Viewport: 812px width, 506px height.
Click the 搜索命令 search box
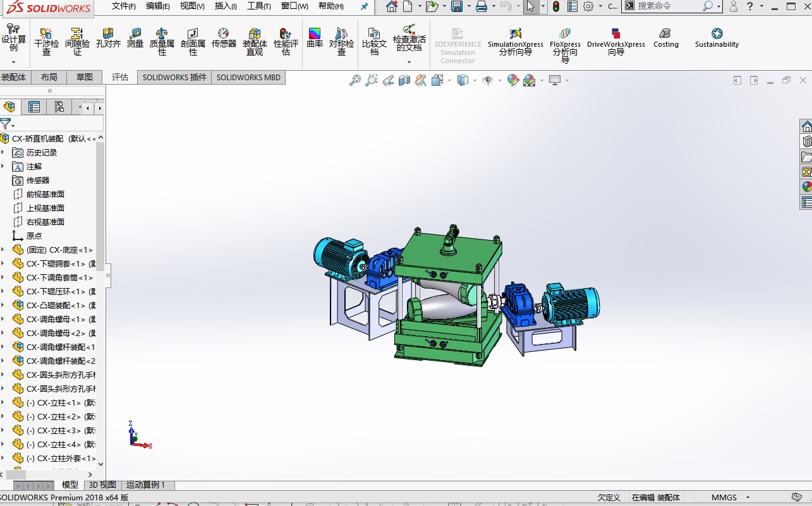click(671, 6)
